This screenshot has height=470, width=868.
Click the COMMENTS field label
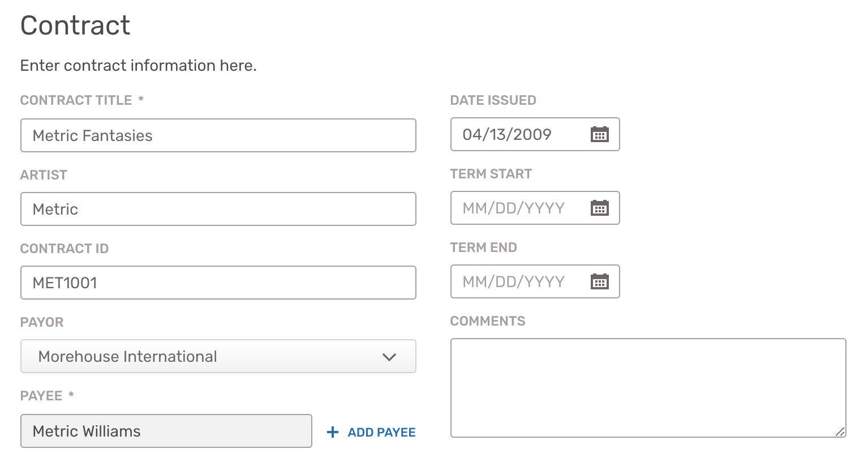[488, 321]
